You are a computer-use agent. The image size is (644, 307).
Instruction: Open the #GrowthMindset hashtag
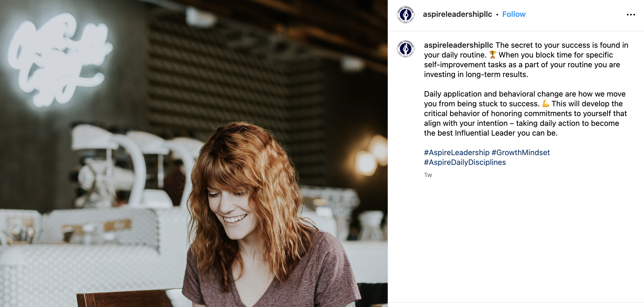pyautogui.click(x=520, y=152)
